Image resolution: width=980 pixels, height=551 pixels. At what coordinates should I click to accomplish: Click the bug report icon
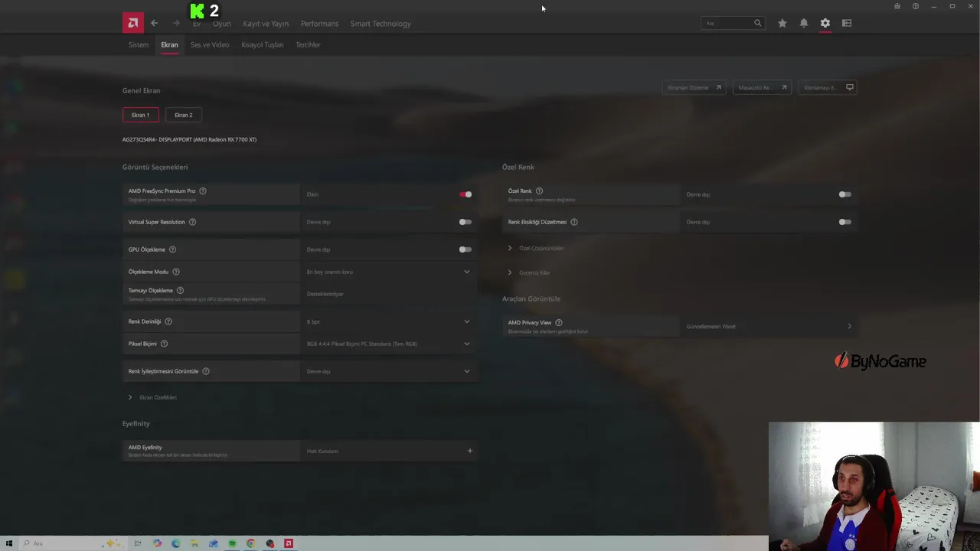[897, 6]
